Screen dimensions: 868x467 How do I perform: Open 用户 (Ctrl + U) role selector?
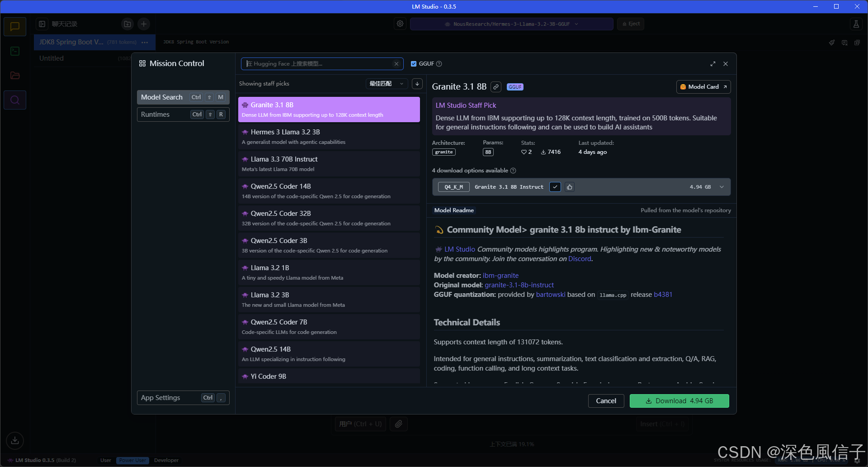[x=360, y=424]
